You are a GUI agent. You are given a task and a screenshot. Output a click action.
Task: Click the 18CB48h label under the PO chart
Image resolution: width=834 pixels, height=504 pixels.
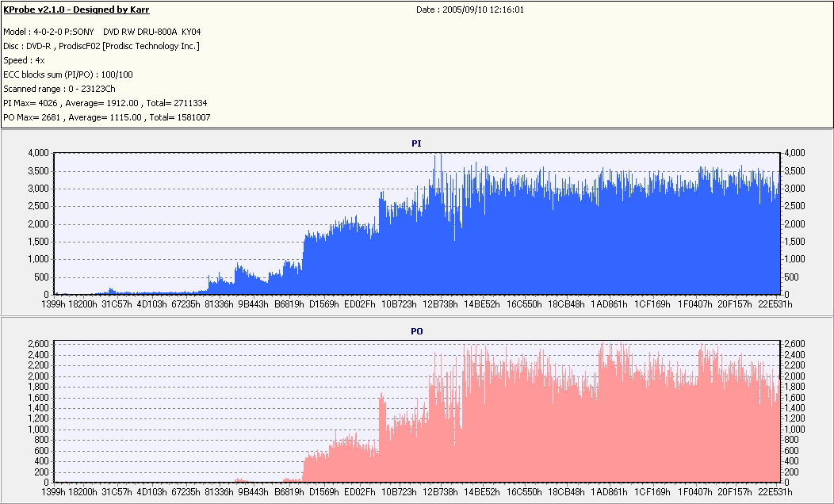click(x=566, y=492)
